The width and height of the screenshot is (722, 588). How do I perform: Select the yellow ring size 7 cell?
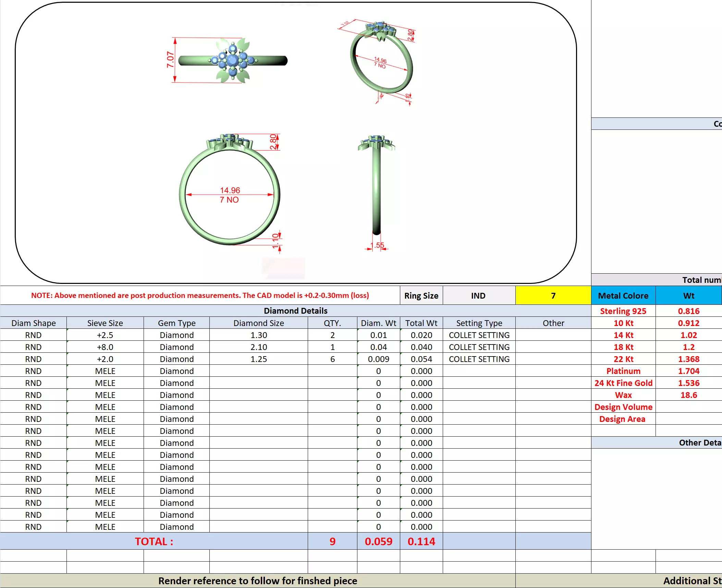tap(553, 296)
